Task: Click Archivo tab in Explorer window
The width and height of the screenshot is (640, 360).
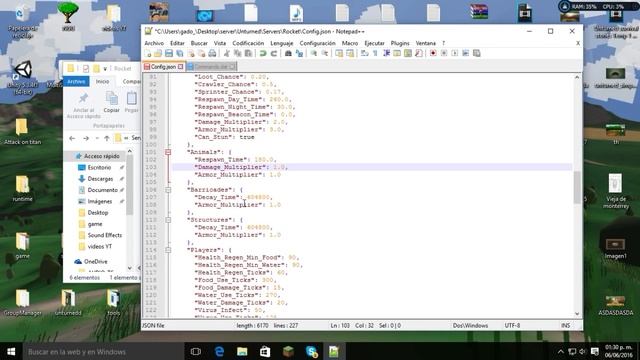Action: pos(76,81)
